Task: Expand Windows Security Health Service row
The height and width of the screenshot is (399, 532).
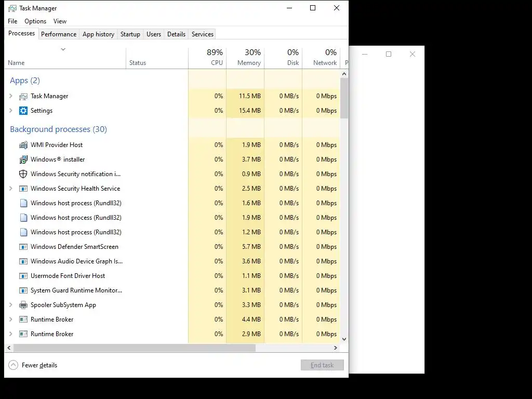Action: coord(10,189)
